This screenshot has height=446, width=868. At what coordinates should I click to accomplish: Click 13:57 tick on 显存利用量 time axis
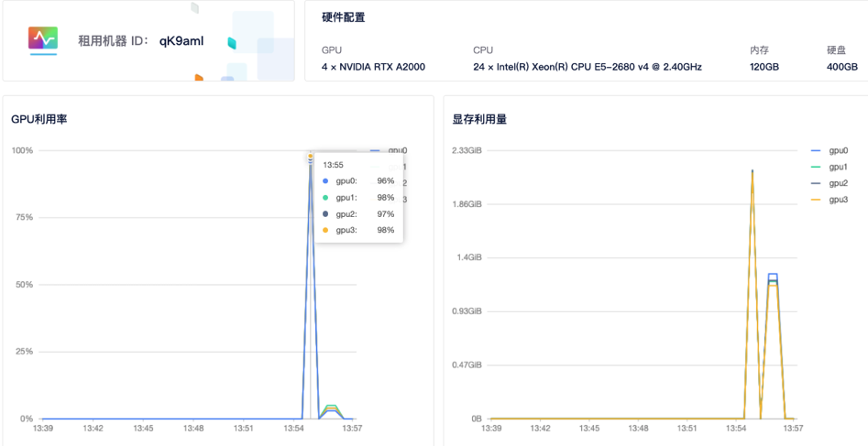coord(793,429)
